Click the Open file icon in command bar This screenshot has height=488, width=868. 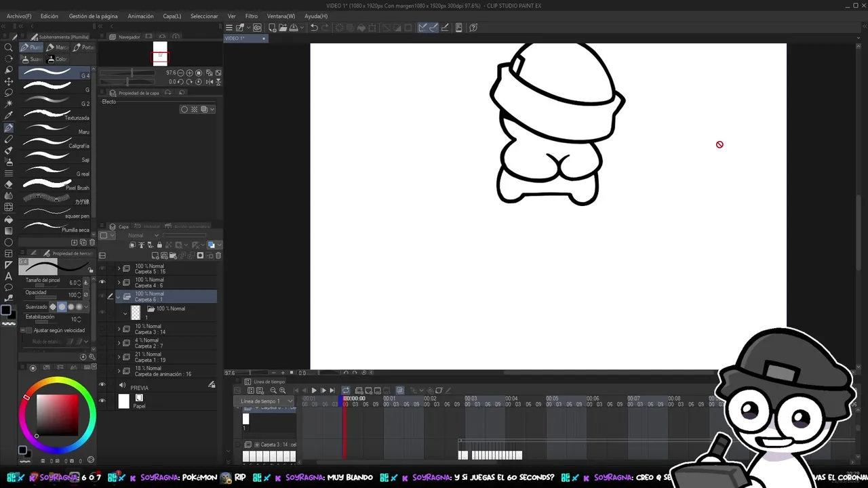pyautogui.click(x=281, y=28)
